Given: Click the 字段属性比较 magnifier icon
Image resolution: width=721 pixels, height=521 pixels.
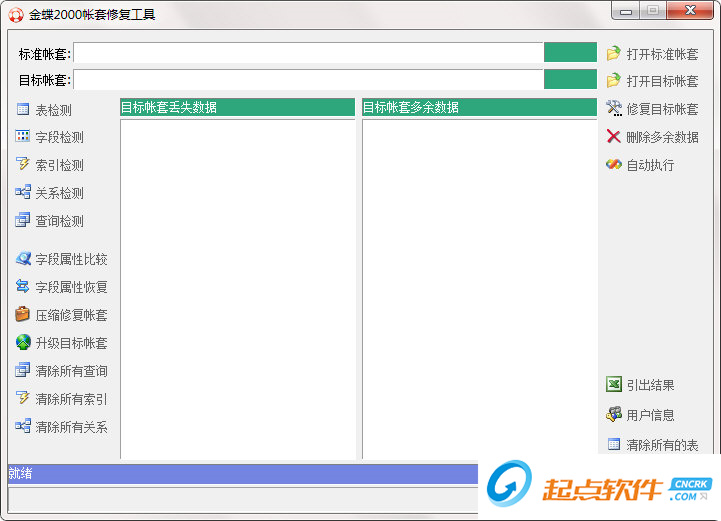Looking at the screenshot, I should tap(23, 258).
